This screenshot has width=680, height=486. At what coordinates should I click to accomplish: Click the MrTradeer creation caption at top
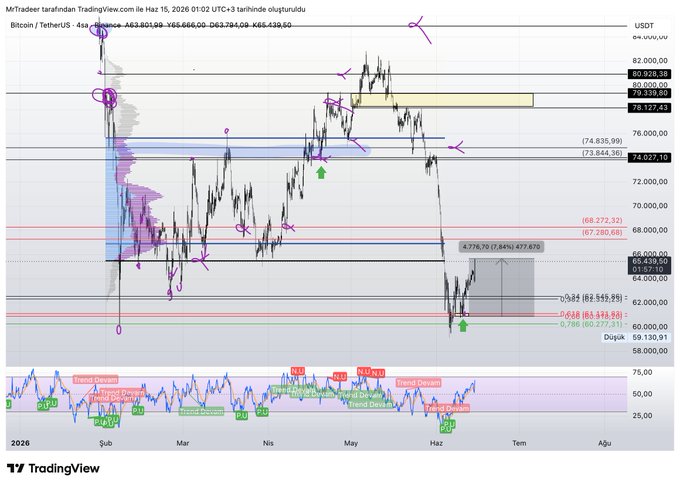point(156,9)
